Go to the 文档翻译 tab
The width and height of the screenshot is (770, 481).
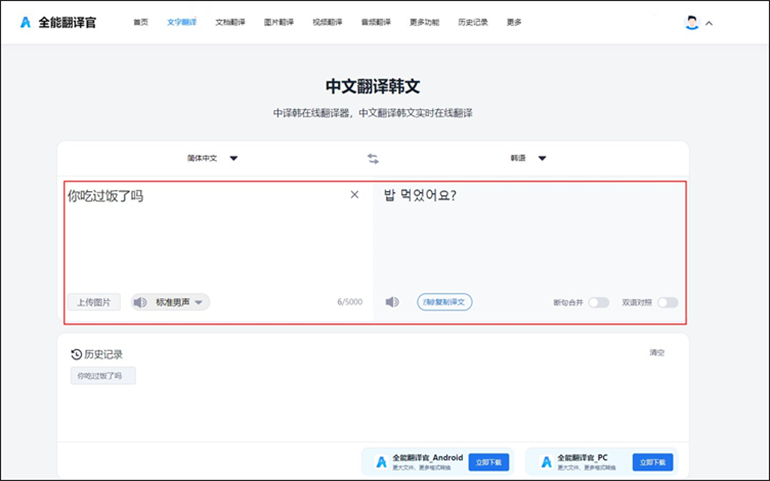point(230,22)
